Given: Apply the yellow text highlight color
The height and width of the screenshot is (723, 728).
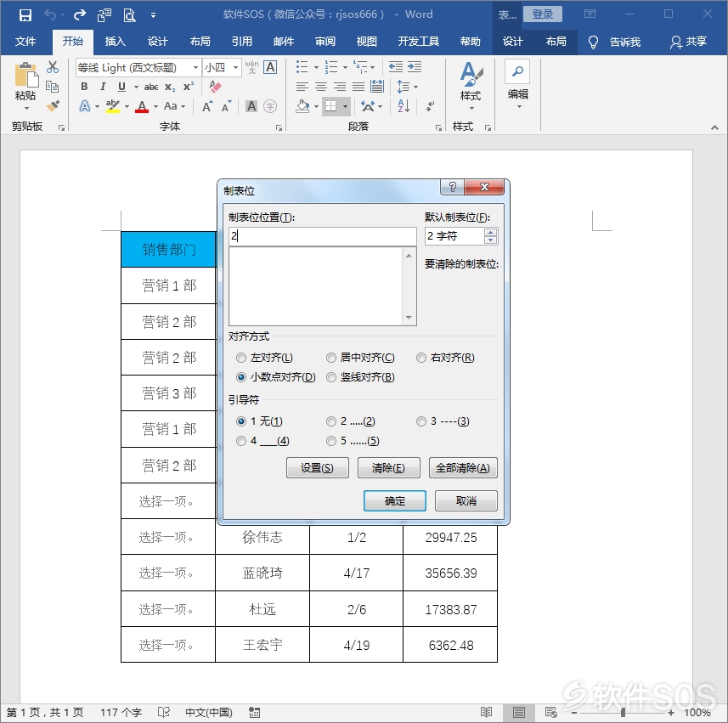Looking at the screenshot, I should pyautogui.click(x=112, y=106).
